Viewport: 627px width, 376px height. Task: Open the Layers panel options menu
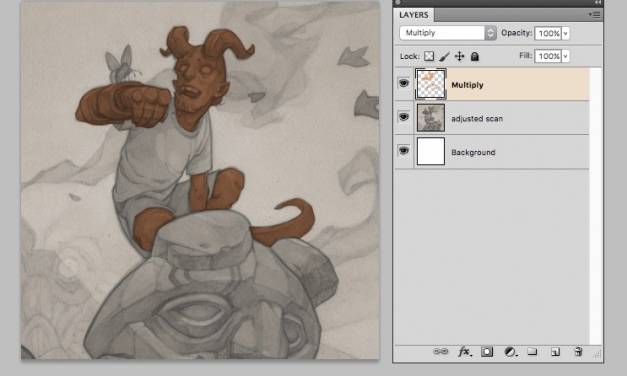pos(595,15)
